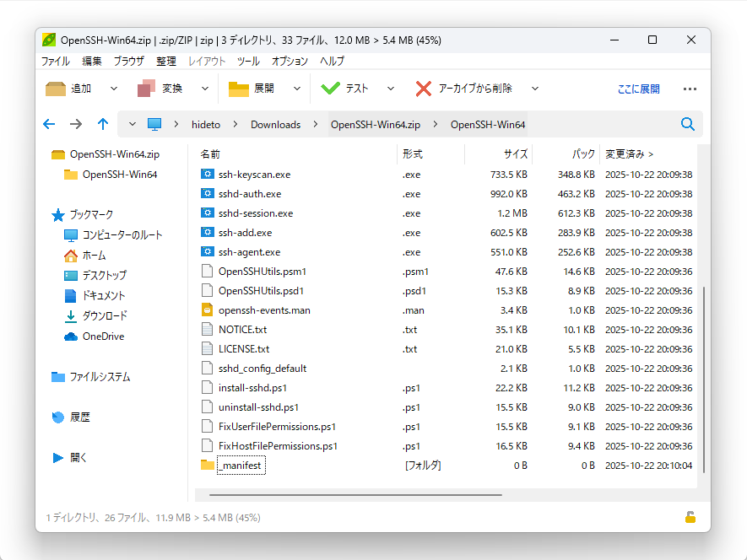Select the OpenSSHUtils.psm1 file row
Screen dimensions: 747x560
446,272
